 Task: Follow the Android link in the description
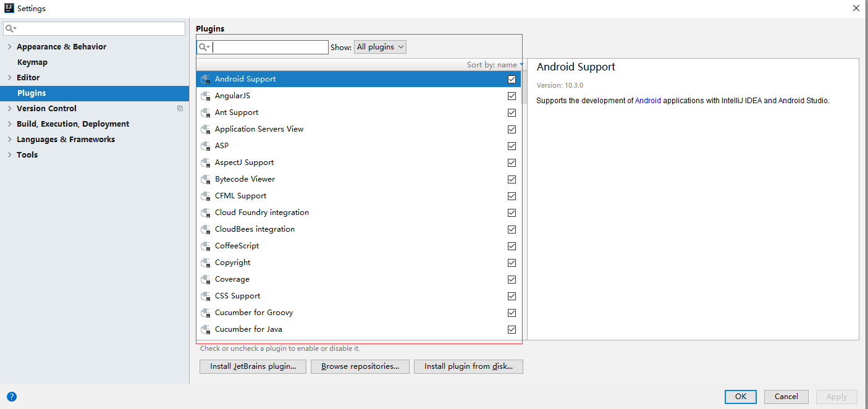click(647, 100)
